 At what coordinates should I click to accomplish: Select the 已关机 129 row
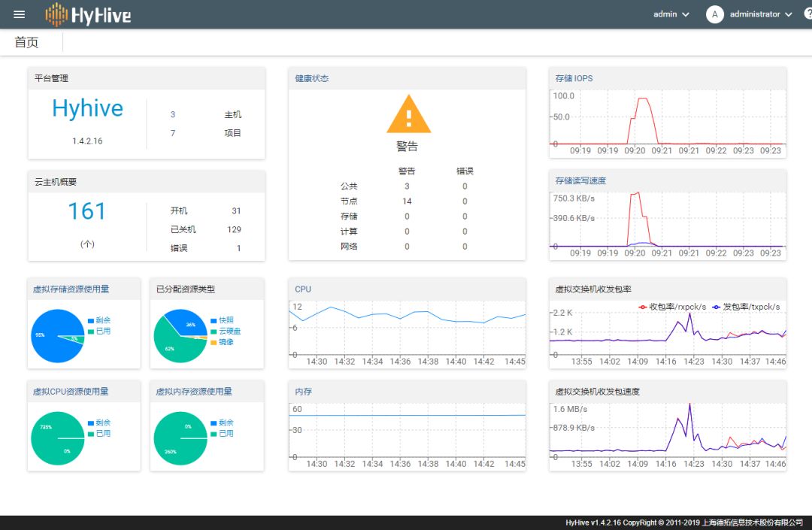click(205, 229)
